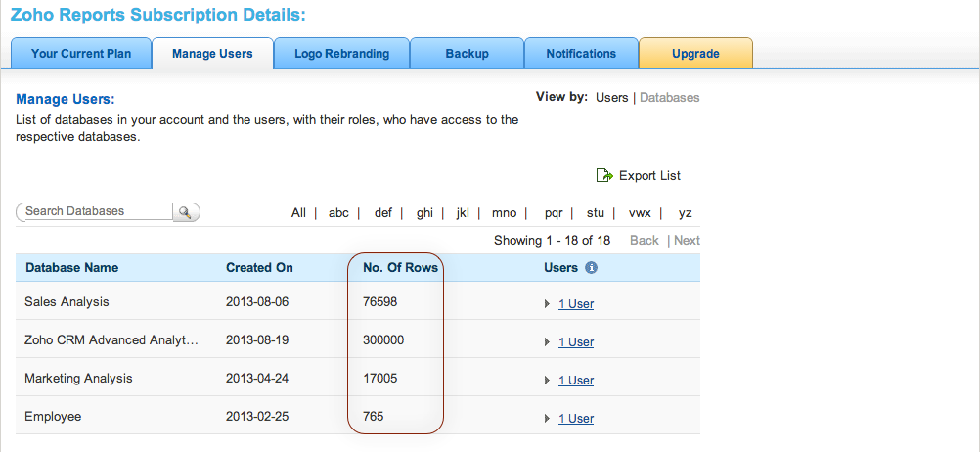Select the Sales Analysis database name
This screenshot has width=980, height=452.
pos(67,301)
